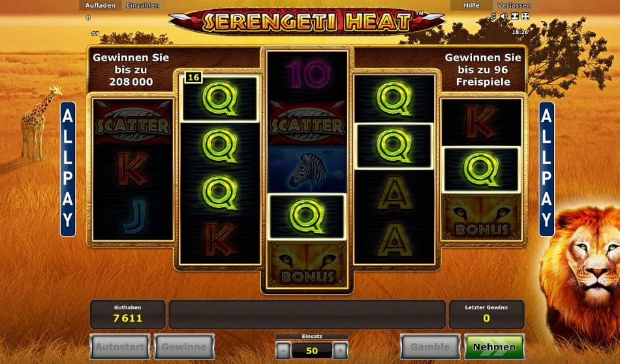This screenshot has height=364, width=620.
Task: Mute the sound speaker icon
Action: 504,16
